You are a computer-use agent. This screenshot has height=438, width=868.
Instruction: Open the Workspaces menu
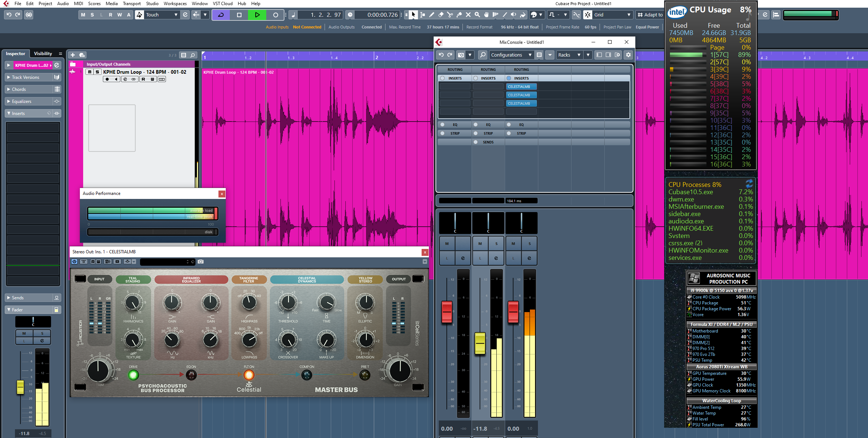[175, 3]
